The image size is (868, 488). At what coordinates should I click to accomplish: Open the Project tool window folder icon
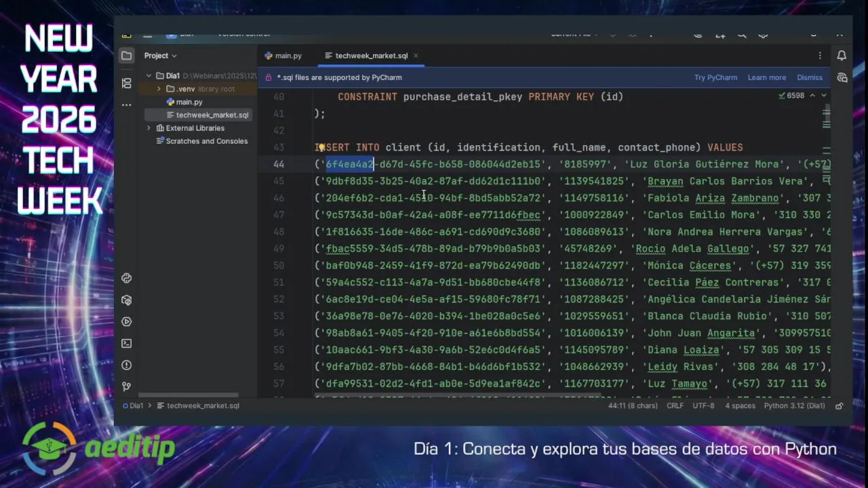point(126,56)
